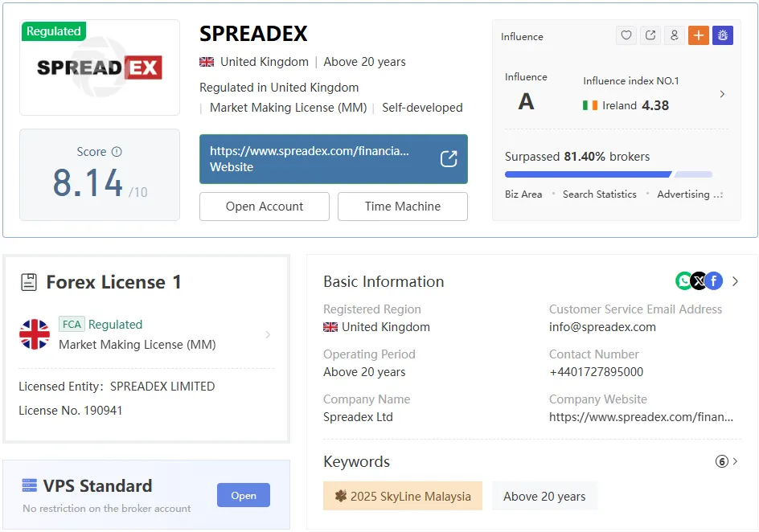
Task: Click the Time Machine button
Action: point(403,207)
